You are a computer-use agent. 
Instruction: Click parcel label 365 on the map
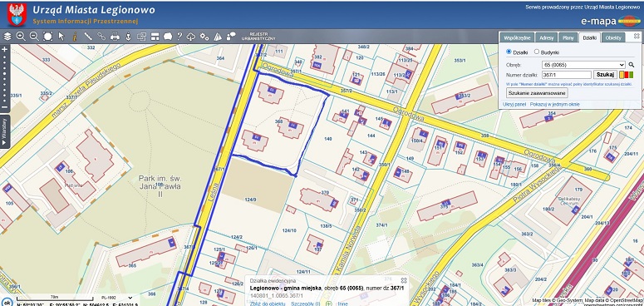[x=132, y=266]
